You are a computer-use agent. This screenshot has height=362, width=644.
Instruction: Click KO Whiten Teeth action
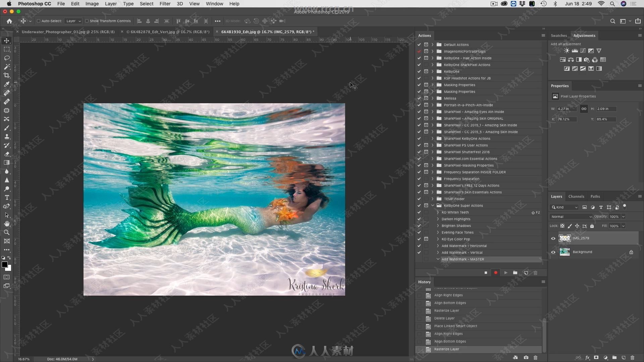(x=455, y=212)
